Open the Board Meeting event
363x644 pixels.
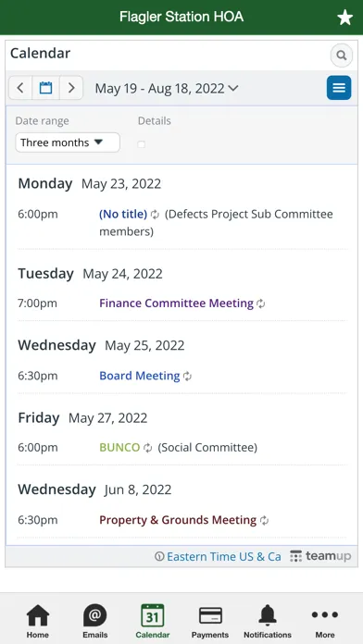140,376
